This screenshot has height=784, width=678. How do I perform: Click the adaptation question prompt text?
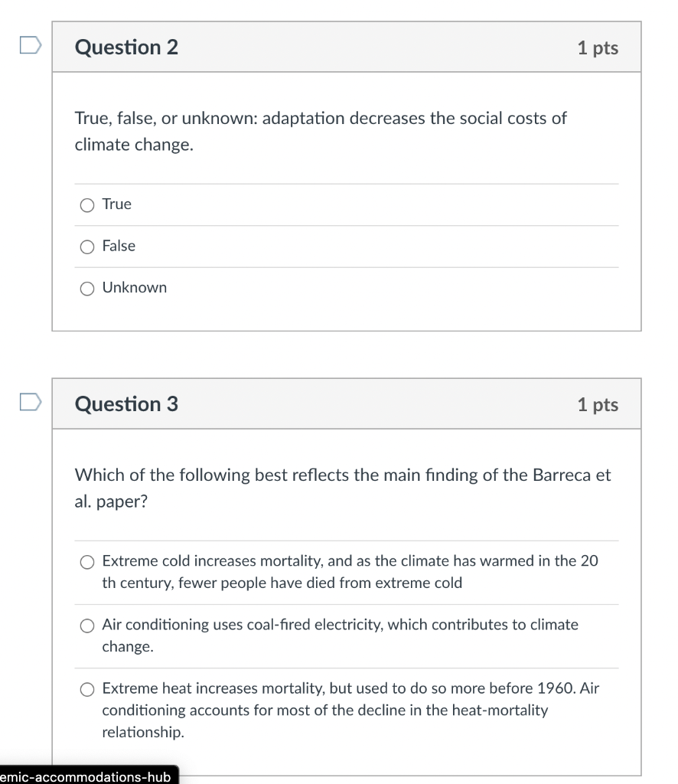tap(320, 131)
